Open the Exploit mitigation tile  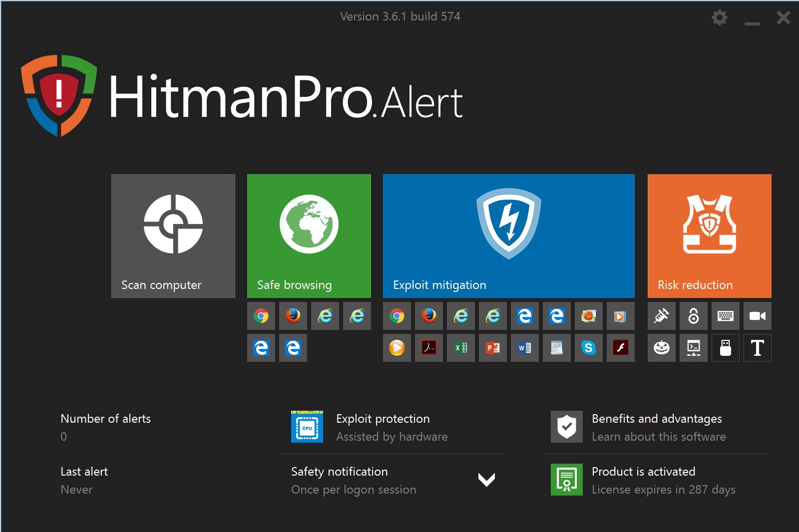pos(509,236)
